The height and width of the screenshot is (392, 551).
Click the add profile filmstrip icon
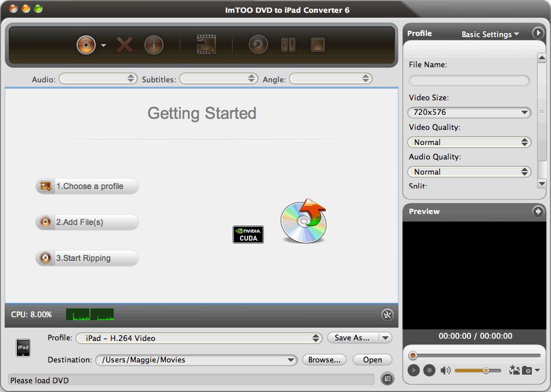[206, 45]
